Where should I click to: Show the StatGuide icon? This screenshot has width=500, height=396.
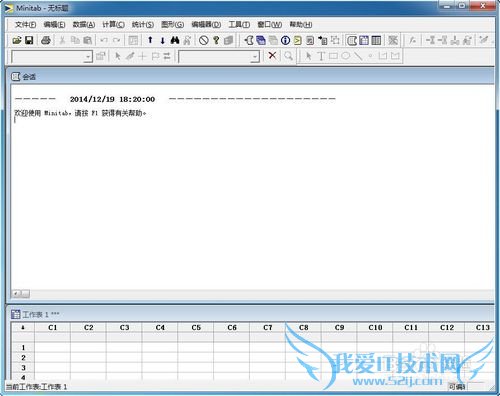tap(228, 40)
